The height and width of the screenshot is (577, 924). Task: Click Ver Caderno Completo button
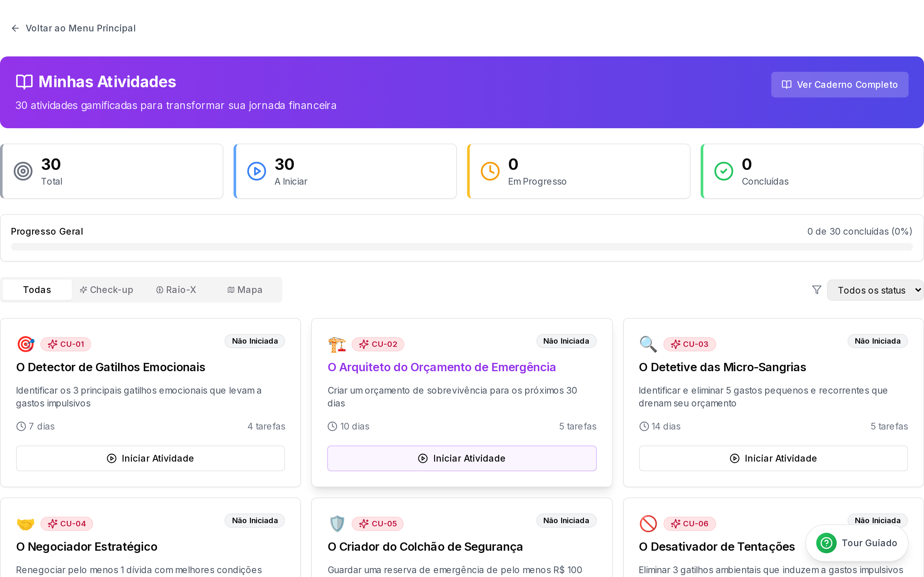[x=840, y=85]
